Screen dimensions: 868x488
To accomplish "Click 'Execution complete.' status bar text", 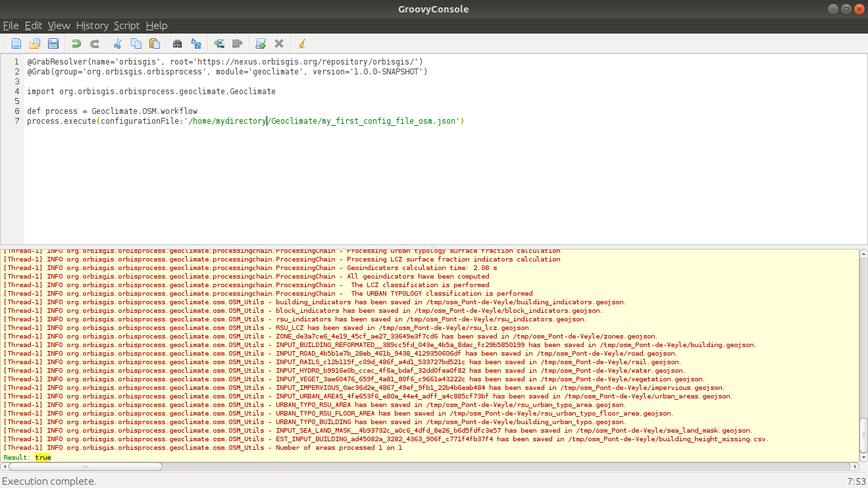I will (x=49, y=481).
